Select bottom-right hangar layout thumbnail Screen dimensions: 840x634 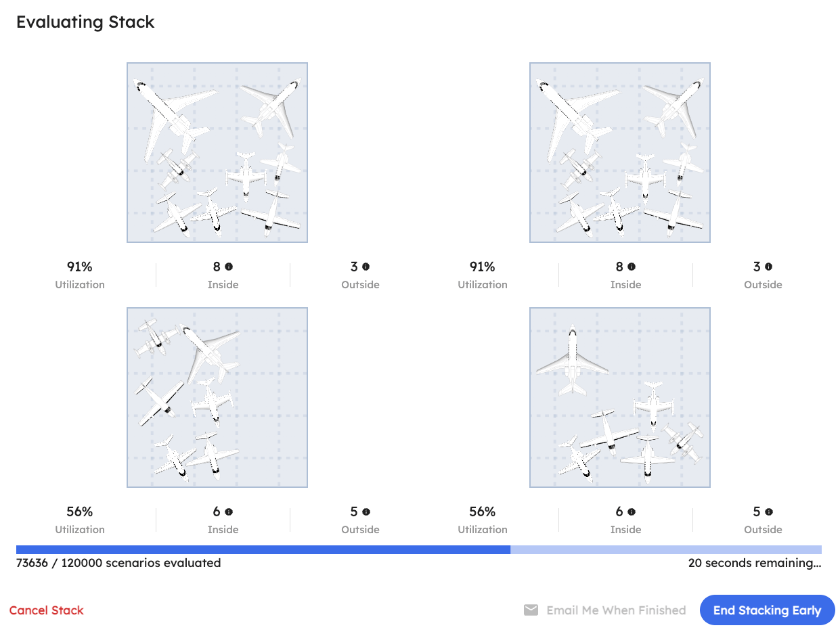[620, 398]
